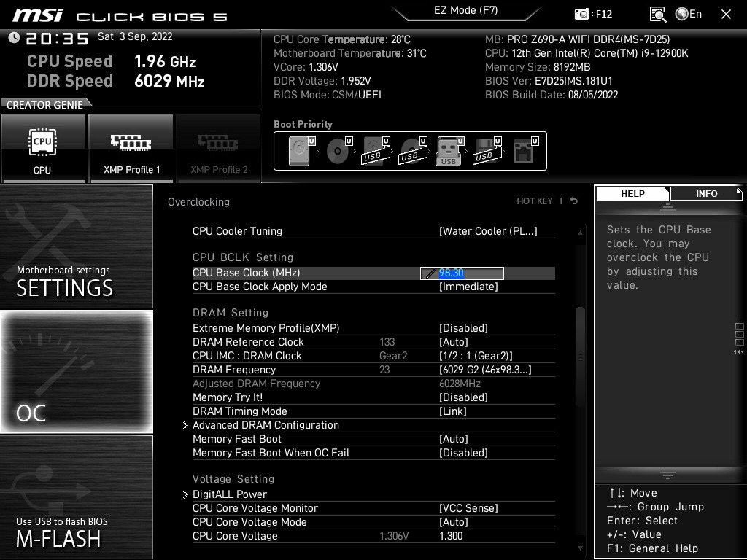The height and width of the screenshot is (560, 747).
Task: Click the Boot Priority heading
Action: click(303, 124)
